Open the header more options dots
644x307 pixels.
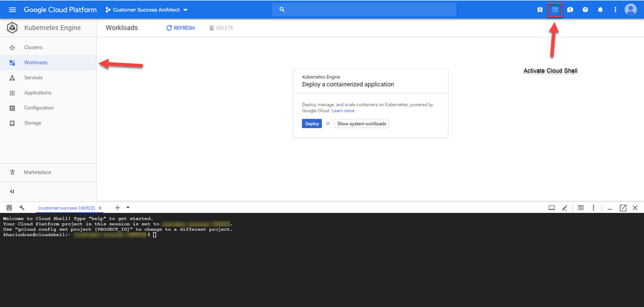615,10
